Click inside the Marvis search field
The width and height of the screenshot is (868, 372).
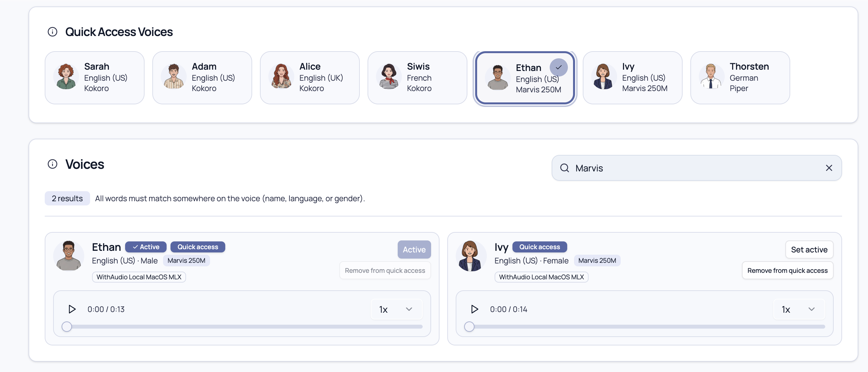[674, 168]
